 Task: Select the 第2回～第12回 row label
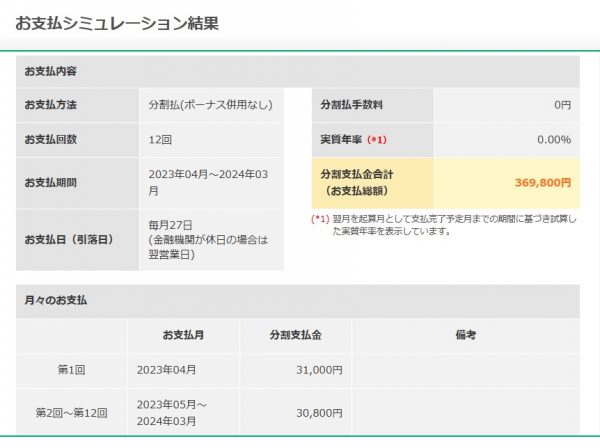(72, 413)
